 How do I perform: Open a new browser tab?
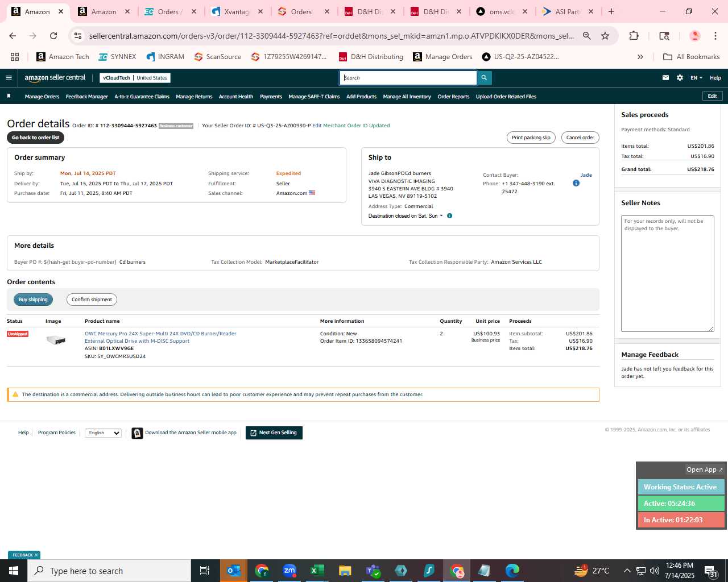point(611,11)
